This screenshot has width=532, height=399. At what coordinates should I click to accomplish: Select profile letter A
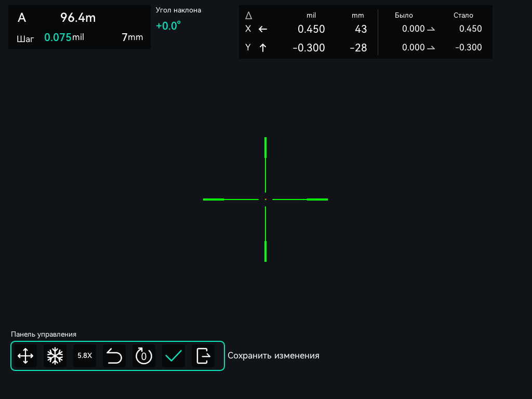tap(22, 18)
